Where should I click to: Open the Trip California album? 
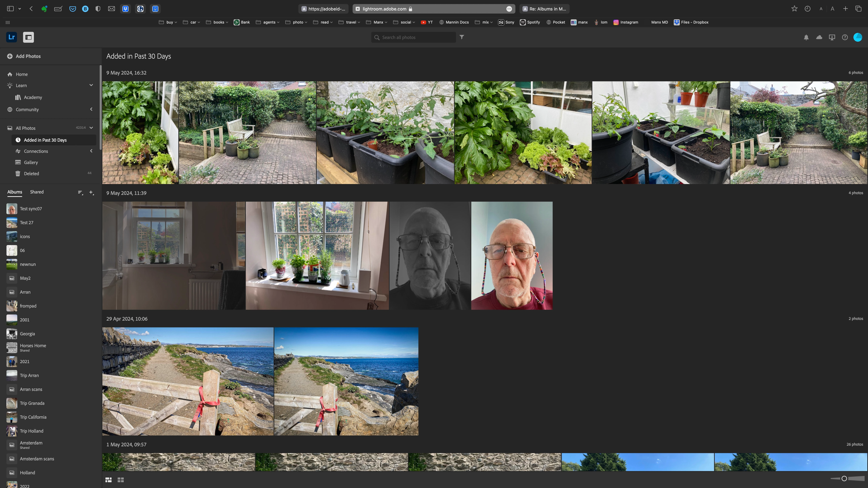tap(33, 417)
